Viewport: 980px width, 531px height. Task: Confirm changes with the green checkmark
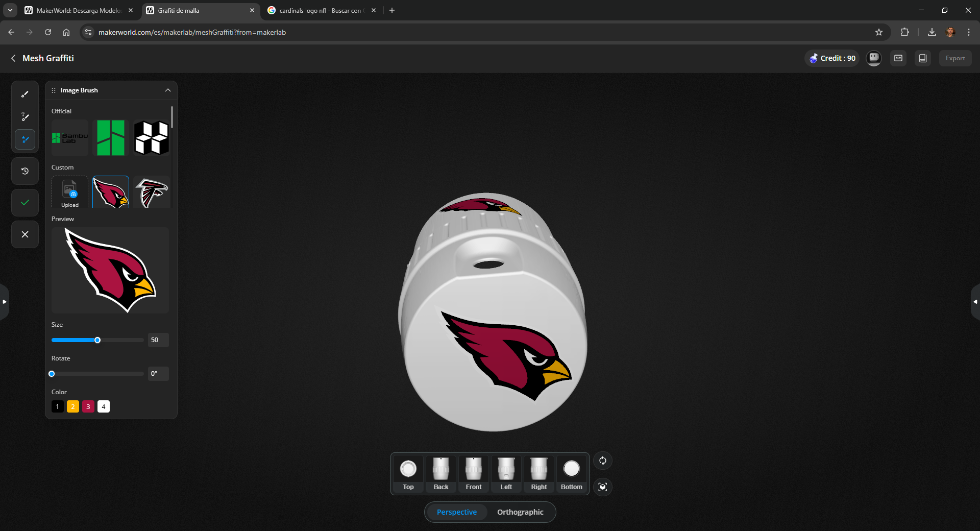(25, 203)
